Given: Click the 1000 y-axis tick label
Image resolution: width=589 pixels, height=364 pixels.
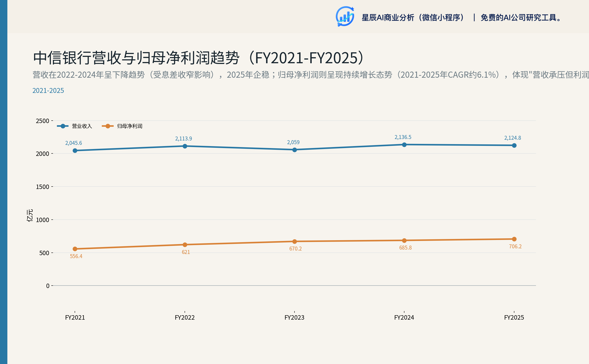Looking at the screenshot, I should point(43,220).
